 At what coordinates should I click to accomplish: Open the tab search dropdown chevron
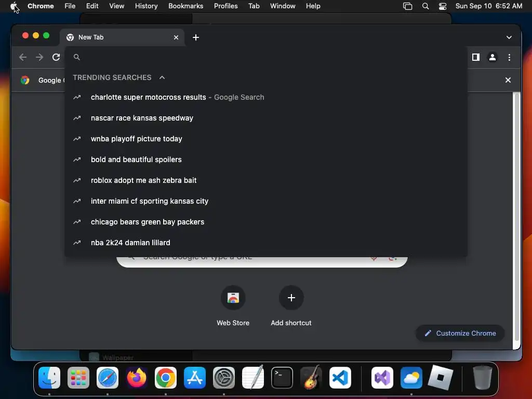click(509, 37)
